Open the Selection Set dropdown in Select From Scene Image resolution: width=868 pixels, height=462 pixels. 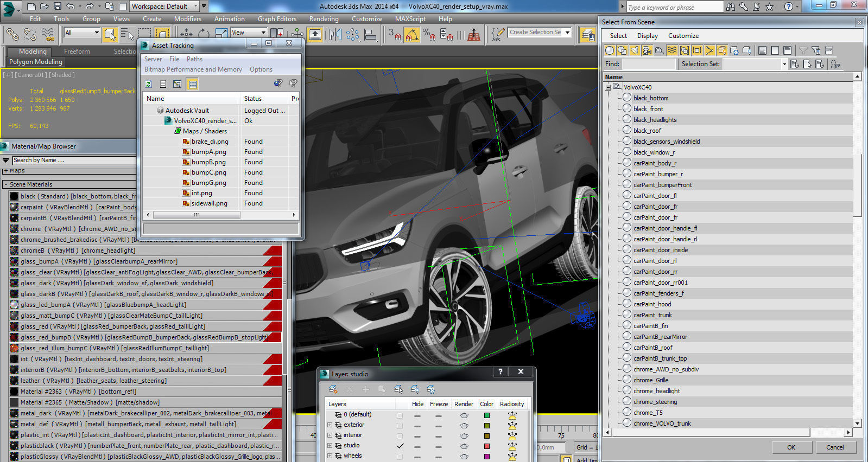[784, 64]
